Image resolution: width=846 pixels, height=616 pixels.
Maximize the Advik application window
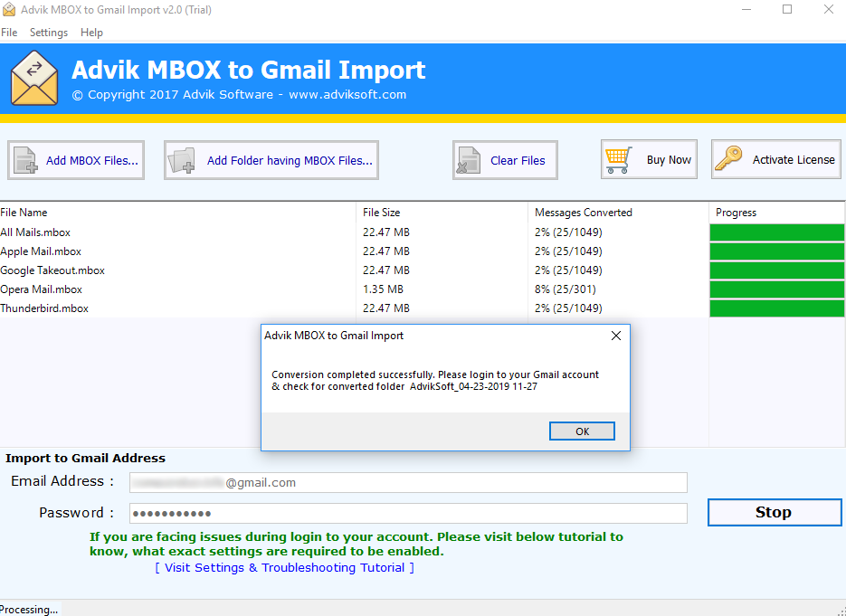787,10
